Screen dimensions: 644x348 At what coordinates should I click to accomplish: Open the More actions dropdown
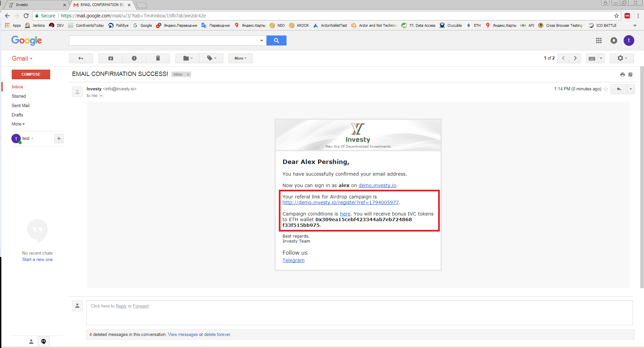[240, 58]
